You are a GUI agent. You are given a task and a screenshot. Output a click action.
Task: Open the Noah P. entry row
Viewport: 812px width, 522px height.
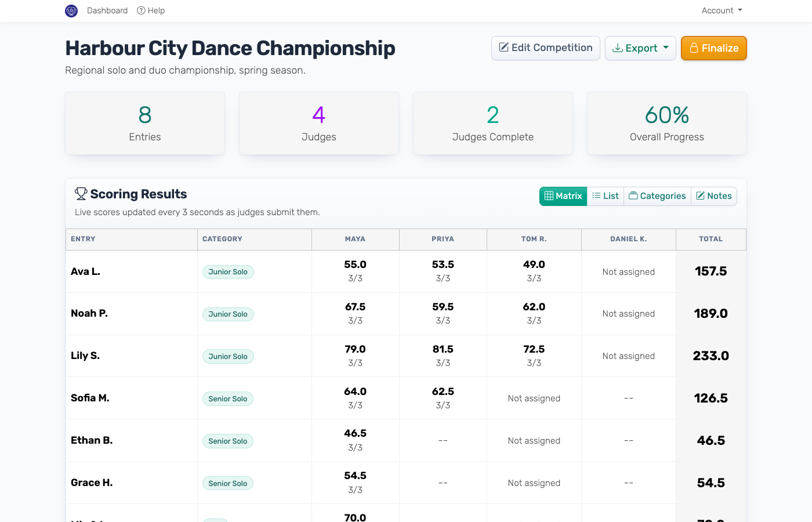pos(406,314)
